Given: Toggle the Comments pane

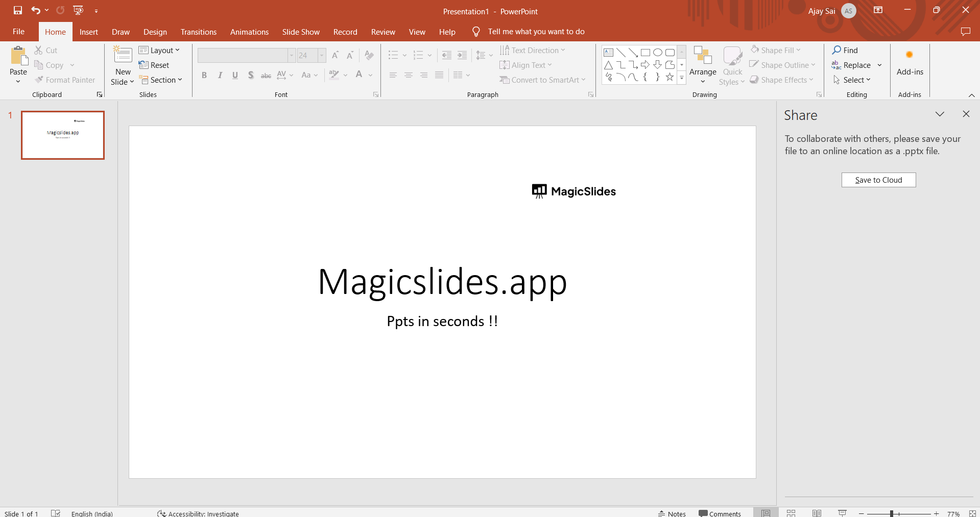Looking at the screenshot, I should (x=720, y=513).
